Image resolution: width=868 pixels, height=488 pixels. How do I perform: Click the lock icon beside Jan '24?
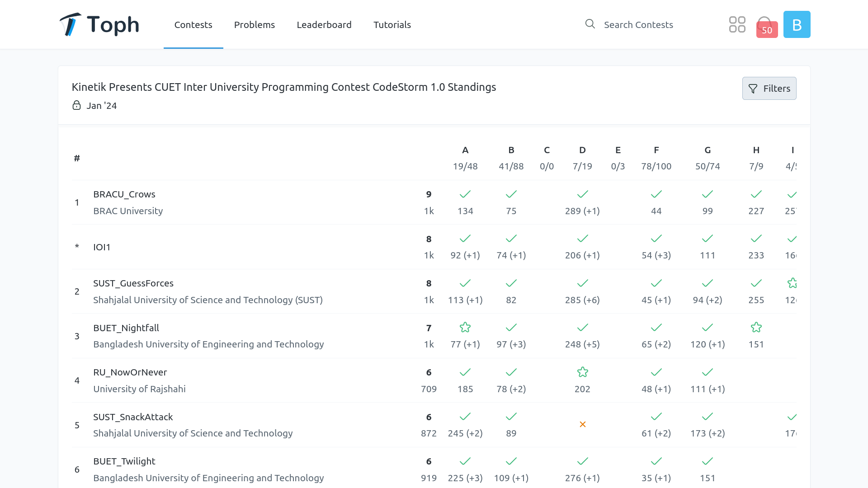(x=77, y=105)
